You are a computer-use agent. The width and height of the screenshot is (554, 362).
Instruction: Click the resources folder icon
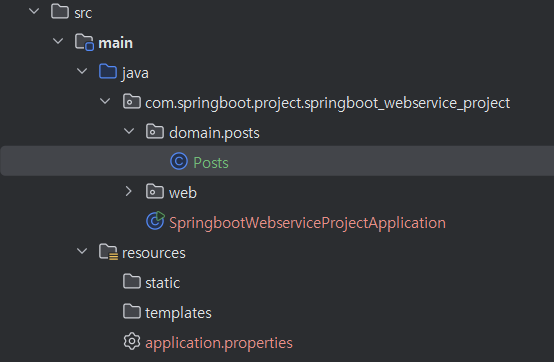[108, 252]
